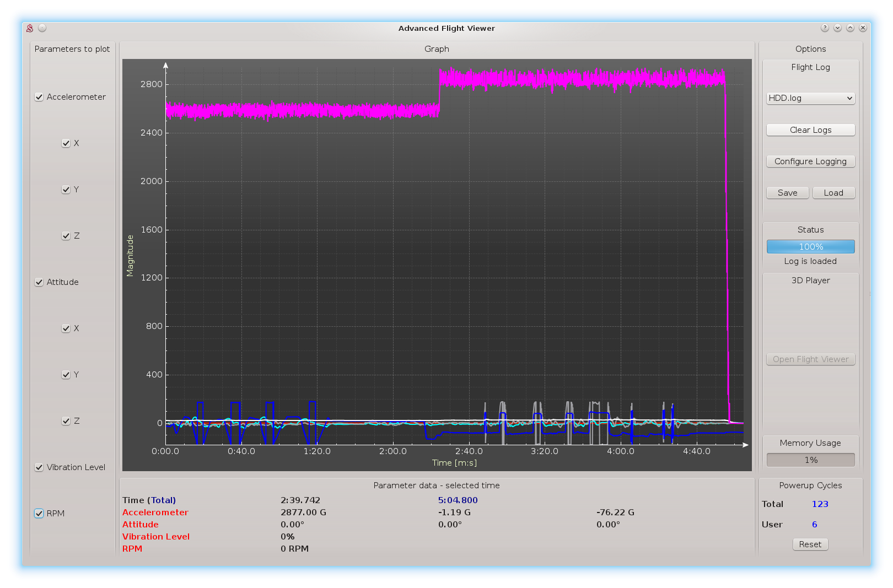Open Configure Logging settings
893x588 pixels.
(x=810, y=161)
